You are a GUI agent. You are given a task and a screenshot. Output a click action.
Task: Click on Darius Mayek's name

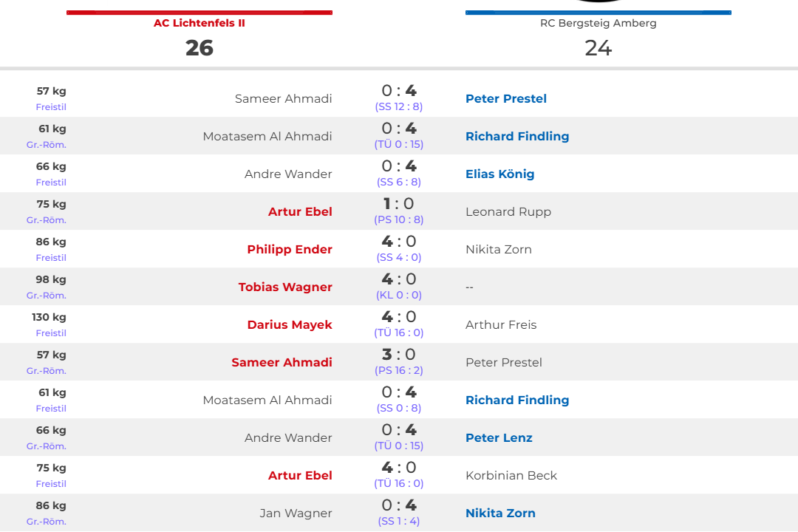click(x=290, y=325)
